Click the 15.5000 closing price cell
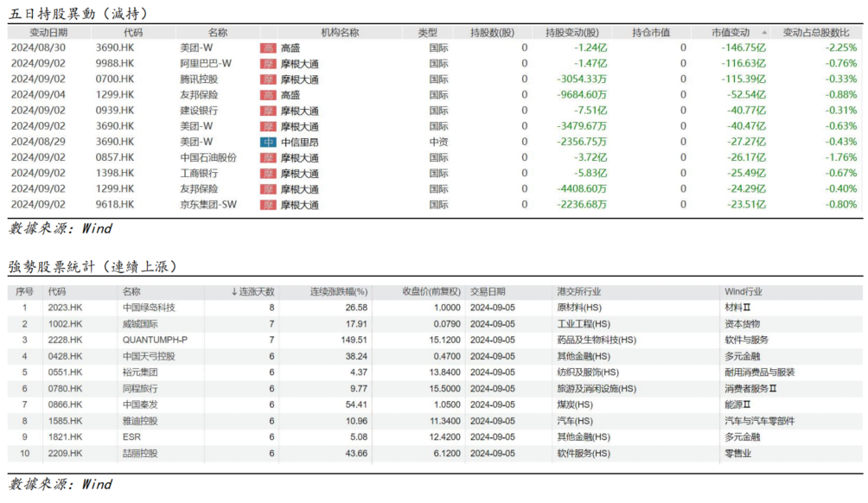 pos(444,389)
